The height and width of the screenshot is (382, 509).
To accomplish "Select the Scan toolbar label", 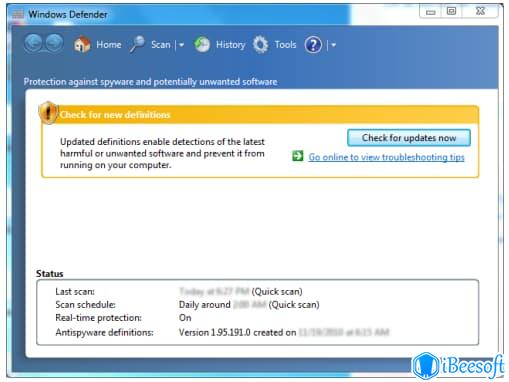I will [x=161, y=44].
